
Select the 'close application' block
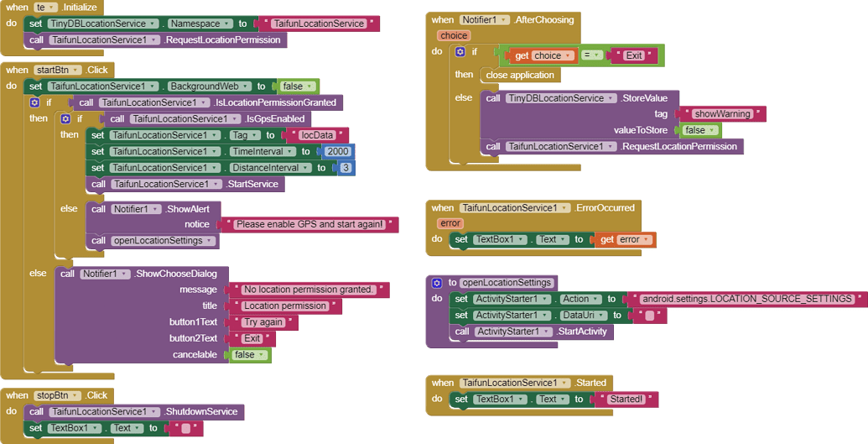point(520,75)
